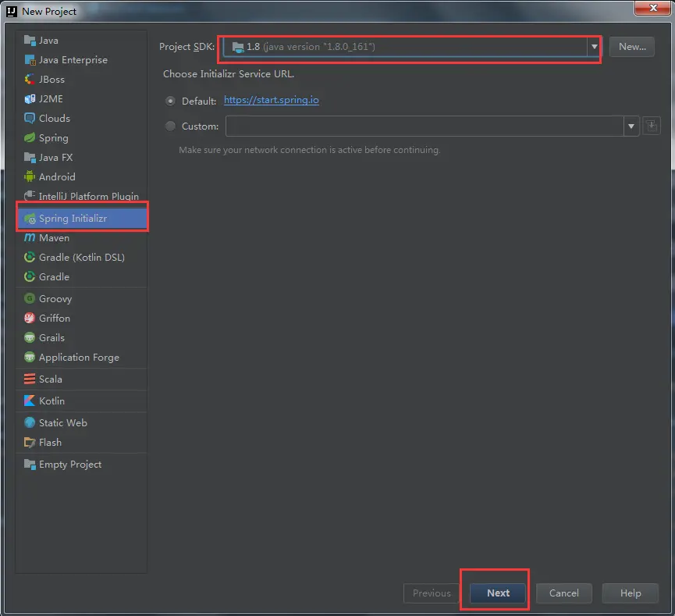This screenshot has width=675, height=616.
Task: Open Help for the dialog
Action: [631, 593]
